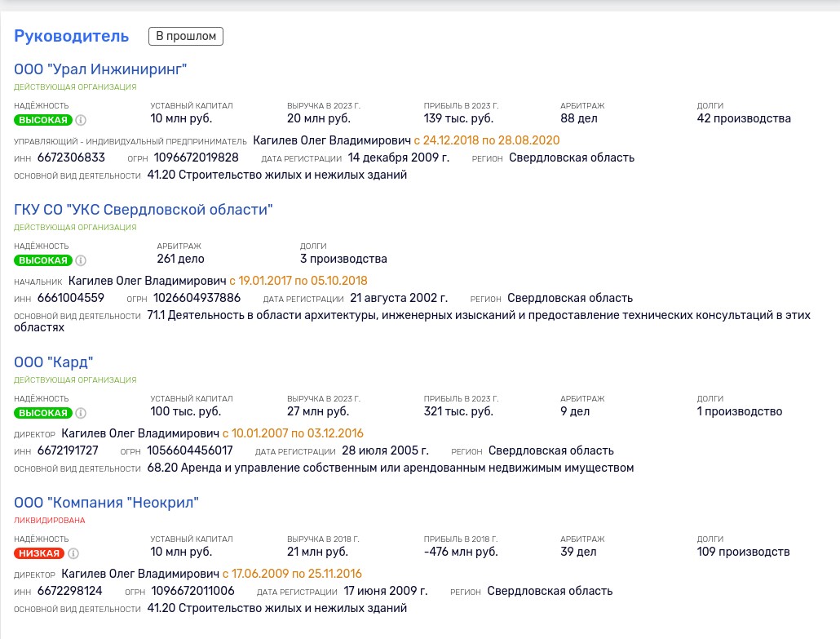Click the ВЫСОКАЯ badge for ООО Кард

click(x=43, y=413)
